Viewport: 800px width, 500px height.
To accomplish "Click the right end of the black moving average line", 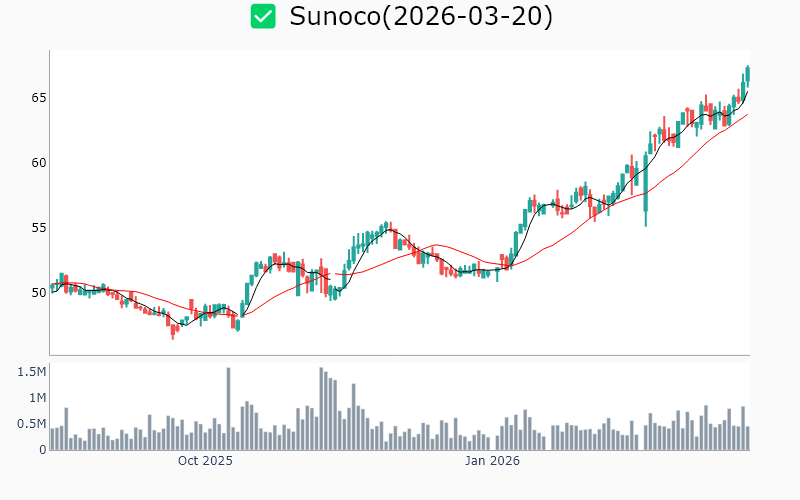I will [747, 92].
